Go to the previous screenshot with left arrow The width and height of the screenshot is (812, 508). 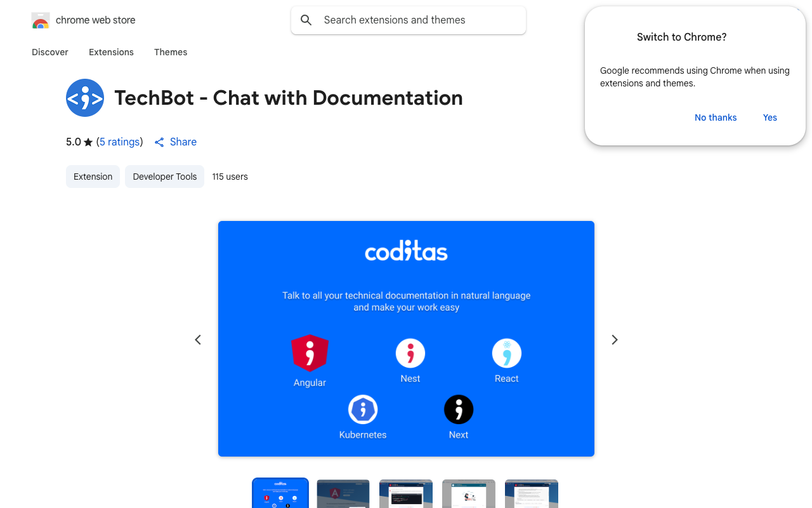pyautogui.click(x=198, y=340)
